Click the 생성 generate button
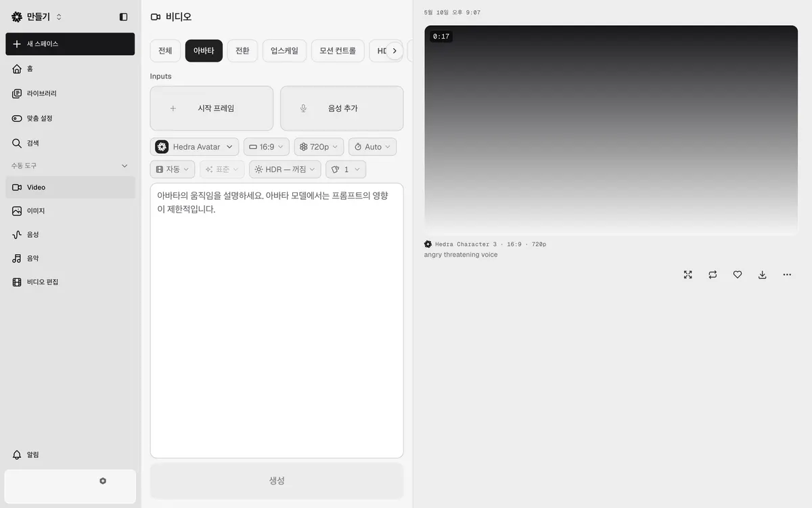The width and height of the screenshot is (812, 508). pyautogui.click(x=277, y=481)
